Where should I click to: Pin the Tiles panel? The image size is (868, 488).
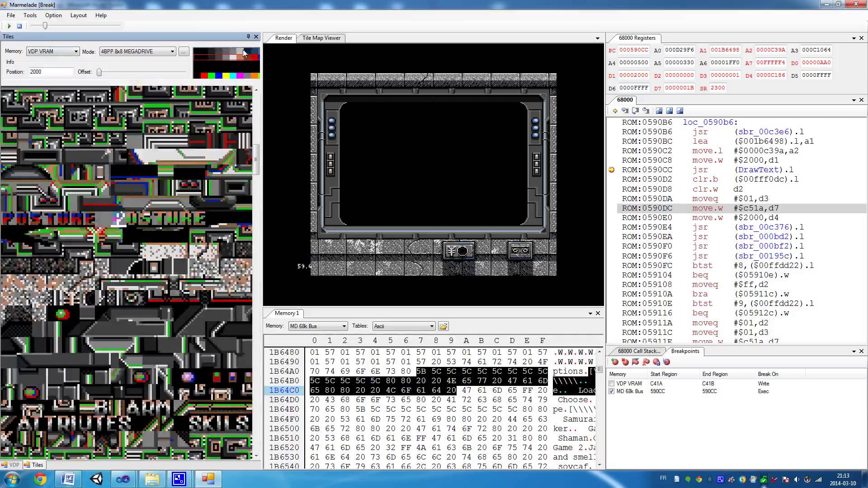coord(248,37)
